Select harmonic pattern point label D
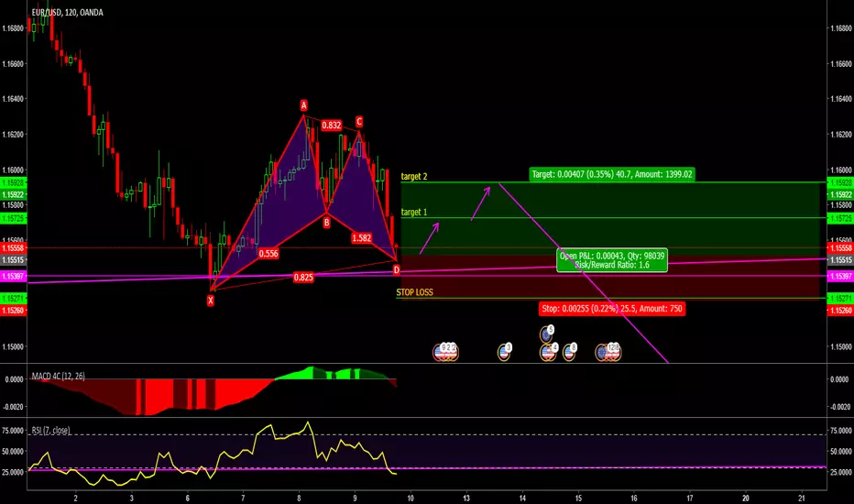The width and height of the screenshot is (854, 504). [x=396, y=269]
